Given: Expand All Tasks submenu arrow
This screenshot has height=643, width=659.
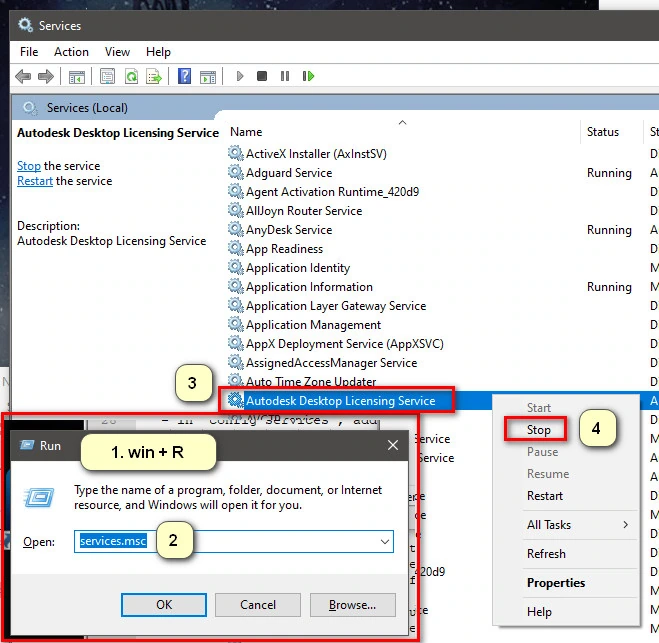Looking at the screenshot, I should [x=625, y=524].
